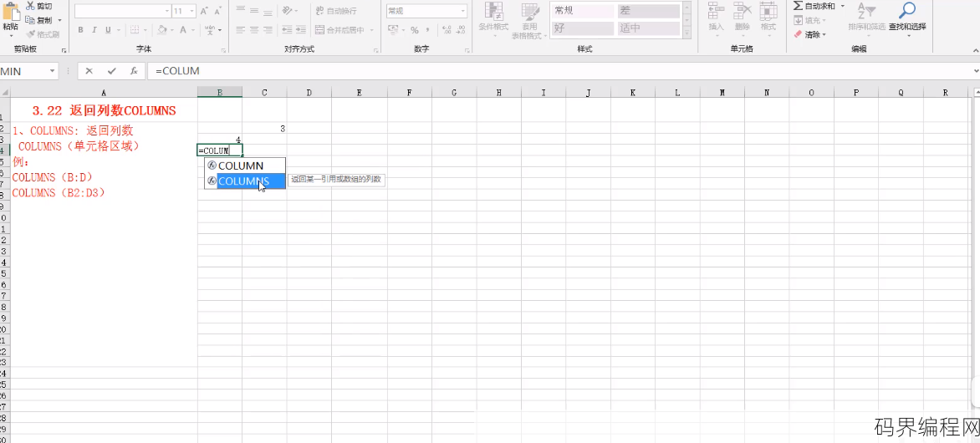The height and width of the screenshot is (443, 980).
Task: Click the Increase Font Size icon
Action: tap(204, 11)
